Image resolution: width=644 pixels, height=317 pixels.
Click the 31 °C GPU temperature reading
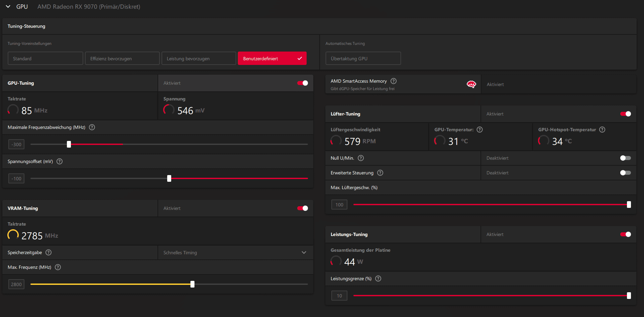[458, 141]
